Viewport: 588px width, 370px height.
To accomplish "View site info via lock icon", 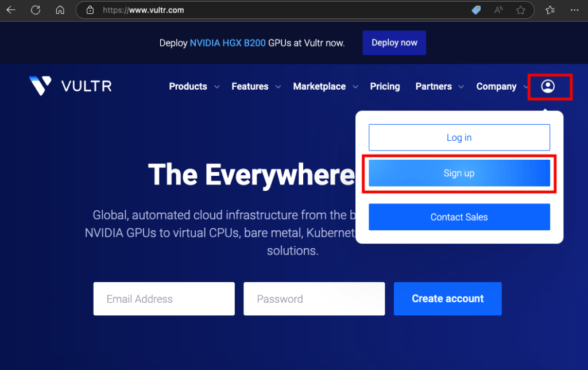I will (x=90, y=10).
